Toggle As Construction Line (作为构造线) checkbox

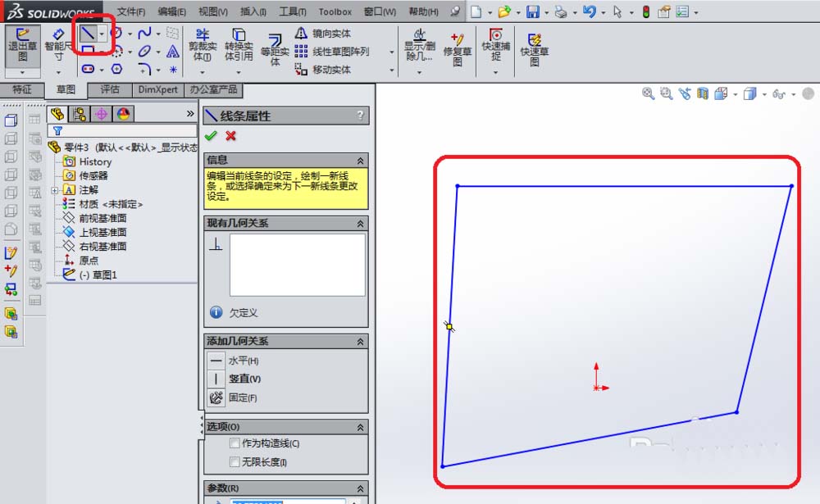click(235, 443)
